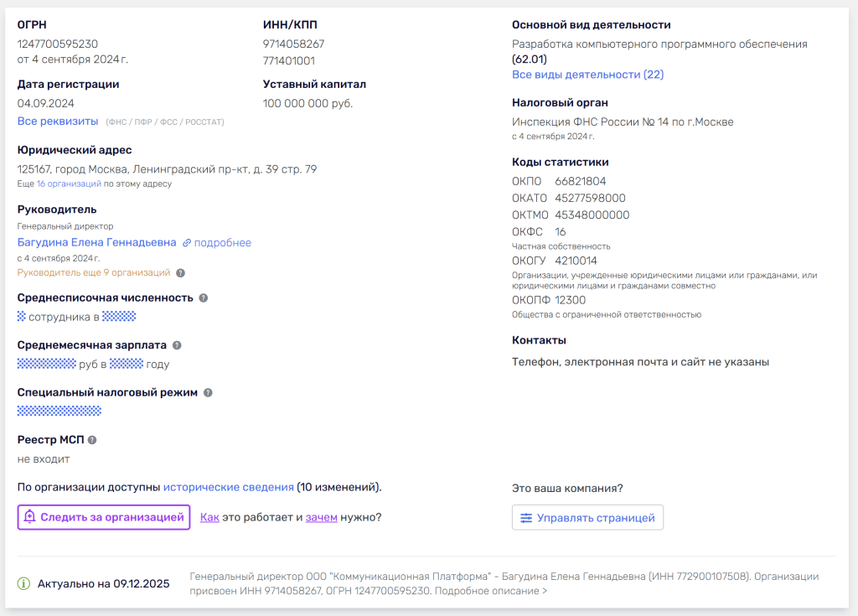Open help tooltip for Специальный налоговый режим
The height and width of the screenshot is (616, 858).
tap(208, 392)
